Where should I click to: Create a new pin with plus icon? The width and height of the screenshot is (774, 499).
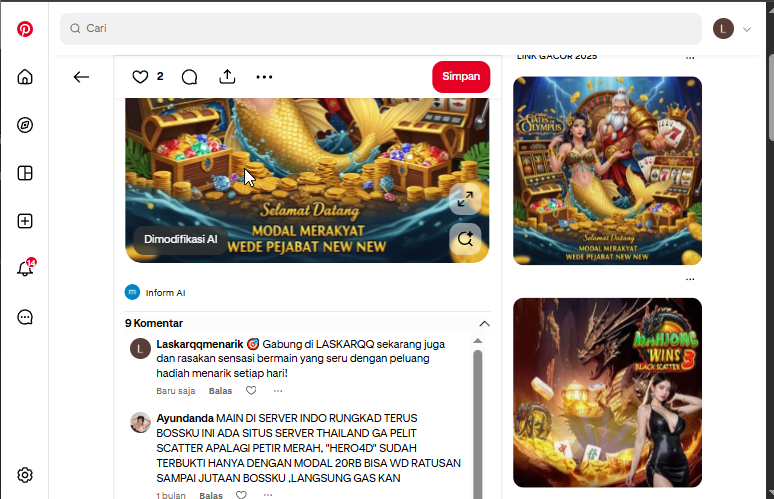pos(25,221)
